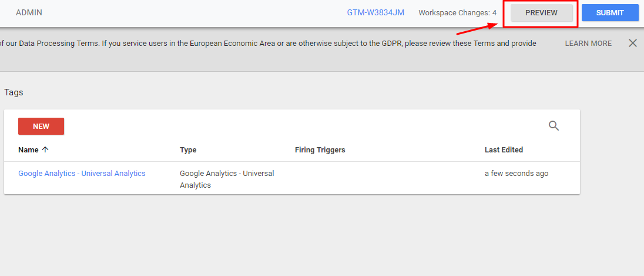This screenshot has width=644, height=276.
Task: Click the Workspace Changes: 4 indicator
Action: (457, 12)
